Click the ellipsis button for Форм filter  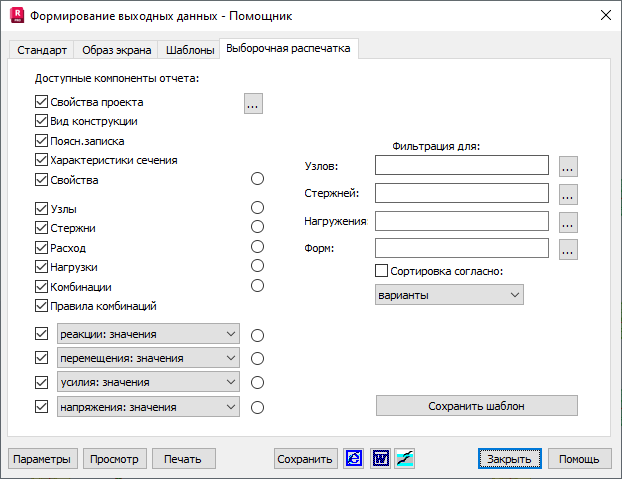click(x=569, y=249)
